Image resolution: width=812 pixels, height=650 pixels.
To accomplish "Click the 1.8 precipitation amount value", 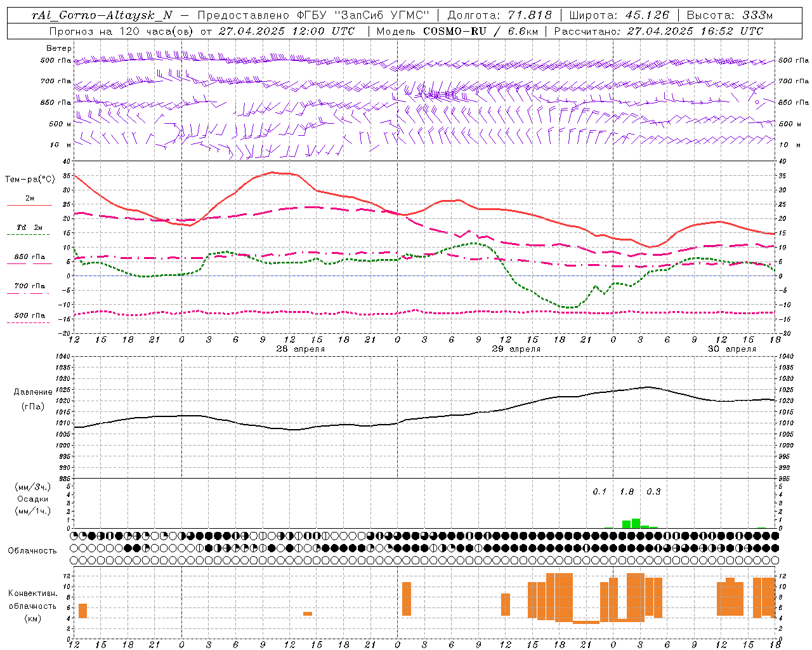I will [627, 492].
